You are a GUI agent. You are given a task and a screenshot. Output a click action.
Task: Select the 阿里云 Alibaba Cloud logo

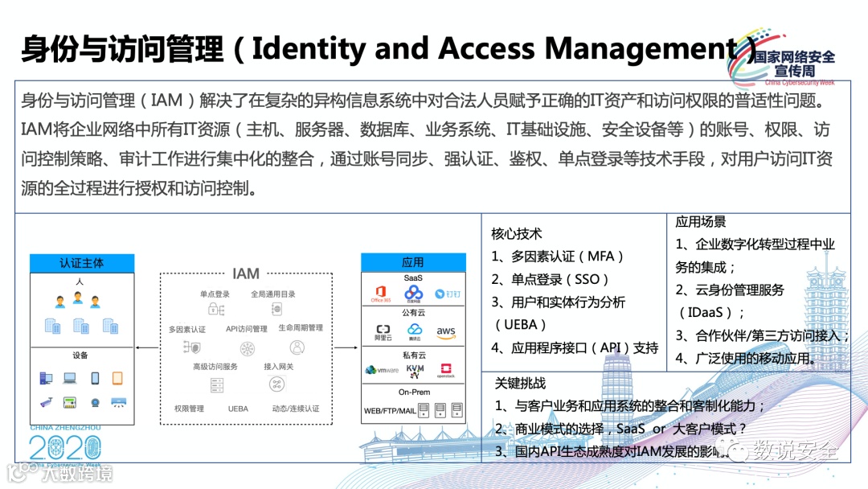383,333
